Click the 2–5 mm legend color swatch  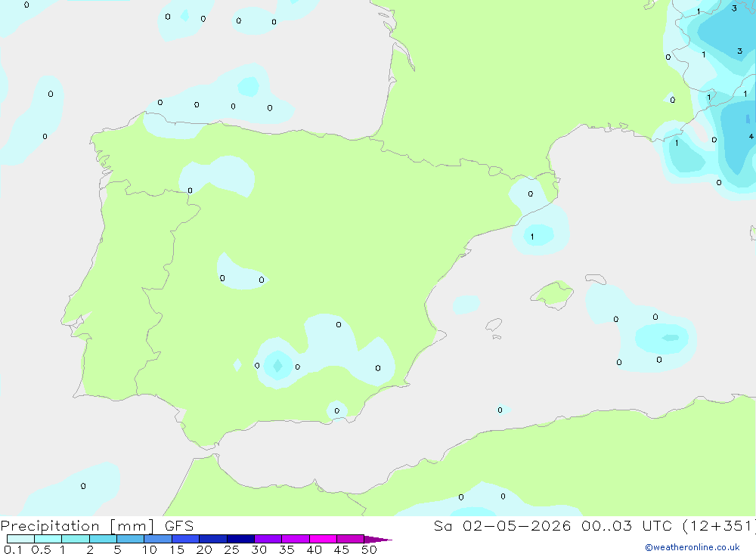coord(103,539)
